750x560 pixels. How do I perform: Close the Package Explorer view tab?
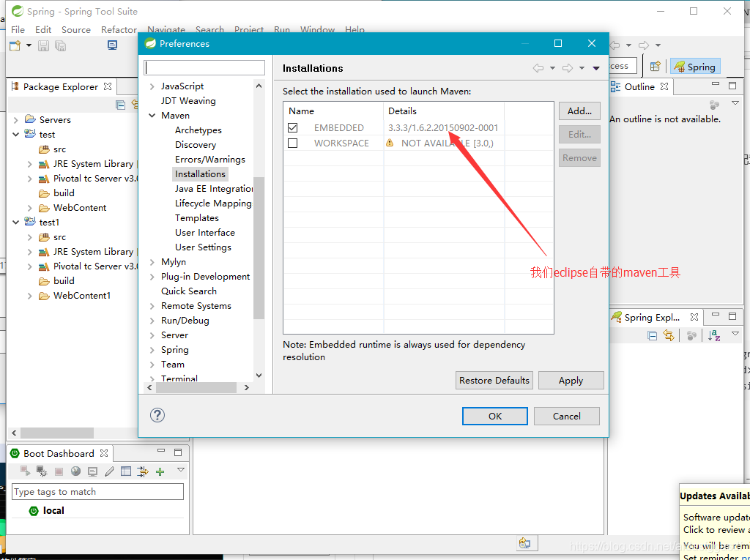coord(108,86)
